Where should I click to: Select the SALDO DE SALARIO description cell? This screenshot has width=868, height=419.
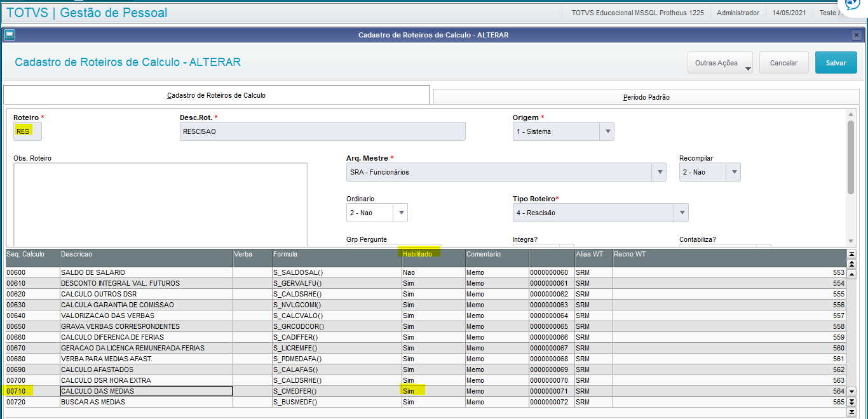click(x=146, y=272)
